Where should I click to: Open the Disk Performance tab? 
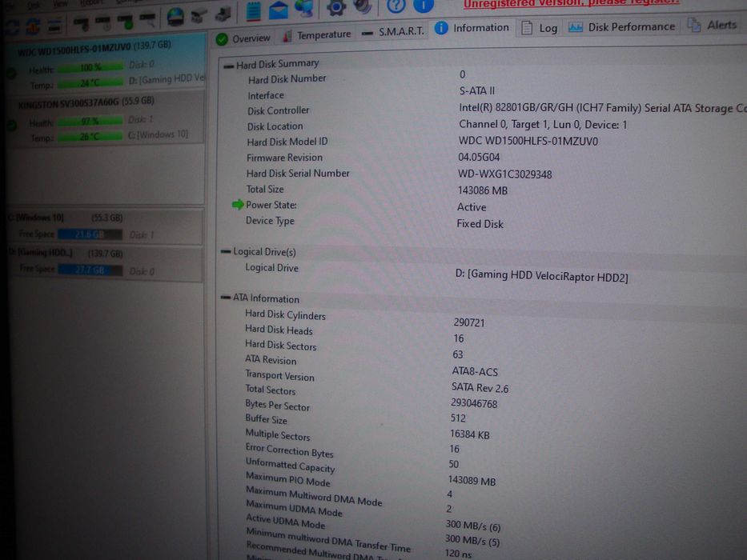(622, 26)
